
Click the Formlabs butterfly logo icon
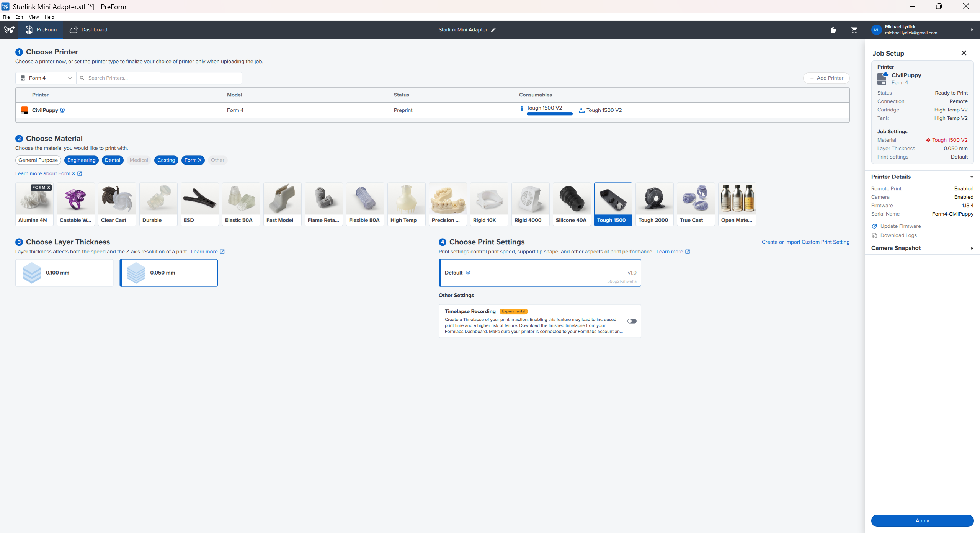(9, 30)
